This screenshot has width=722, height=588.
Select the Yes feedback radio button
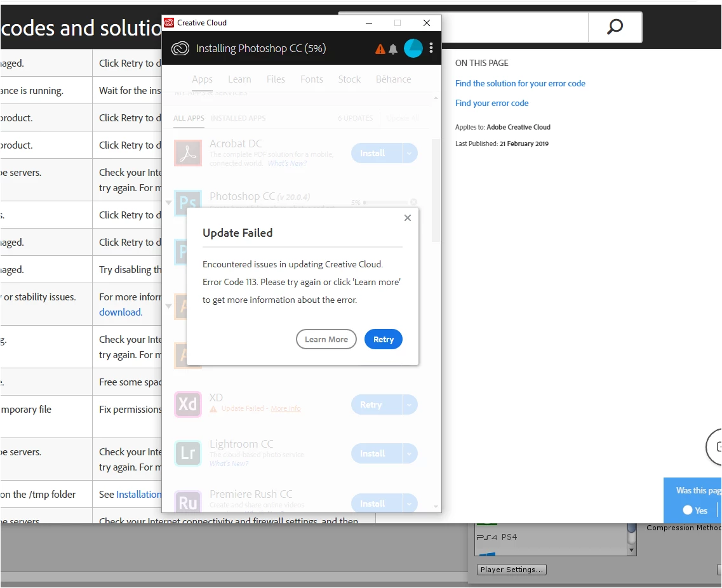[688, 510]
